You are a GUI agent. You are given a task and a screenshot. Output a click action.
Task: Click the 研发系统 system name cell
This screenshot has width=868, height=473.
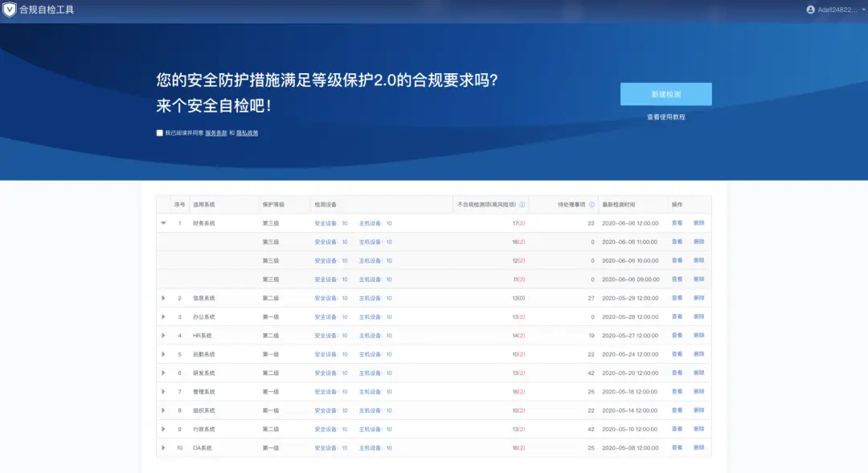pyautogui.click(x=203, y=373)
